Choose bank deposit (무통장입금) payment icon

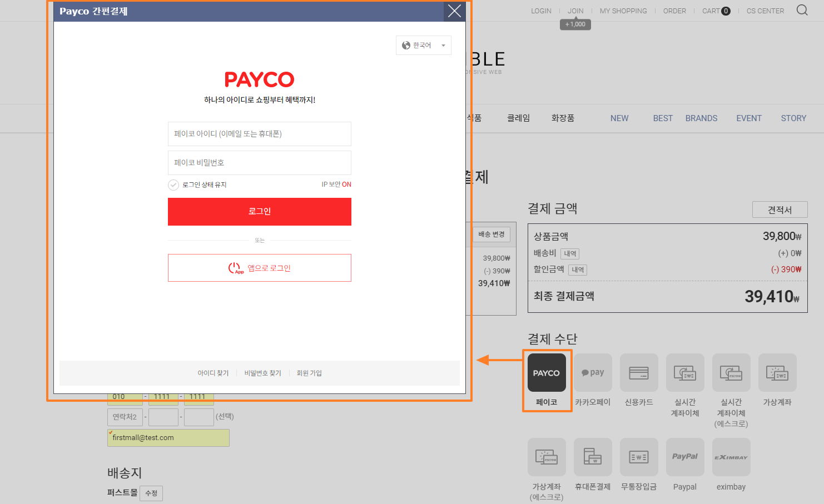[x=639, y=457]
